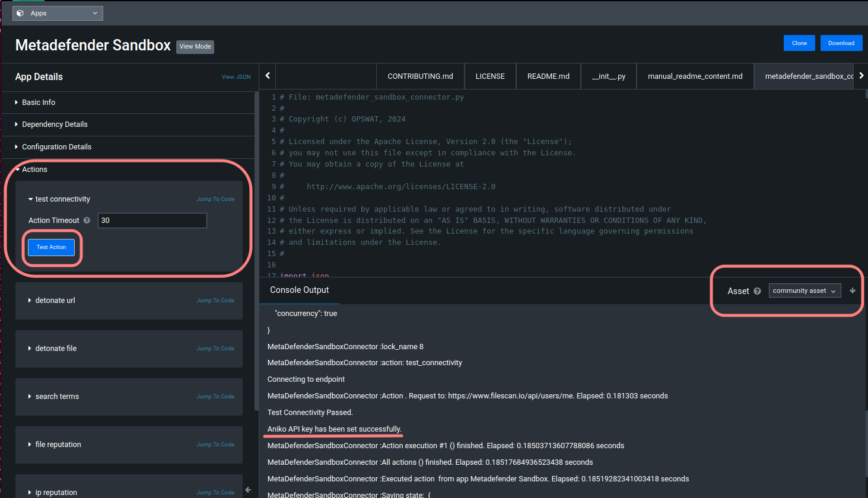Click the Action Timeout input field
Image resolution: width=868 pixels, height=498 pixels.
tap(152, 221)
